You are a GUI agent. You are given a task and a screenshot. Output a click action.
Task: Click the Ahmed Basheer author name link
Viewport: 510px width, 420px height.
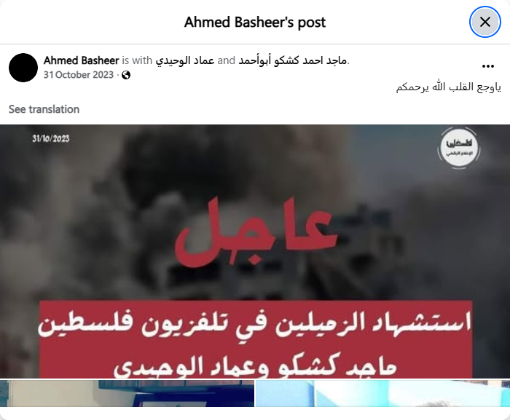point(82,60)
